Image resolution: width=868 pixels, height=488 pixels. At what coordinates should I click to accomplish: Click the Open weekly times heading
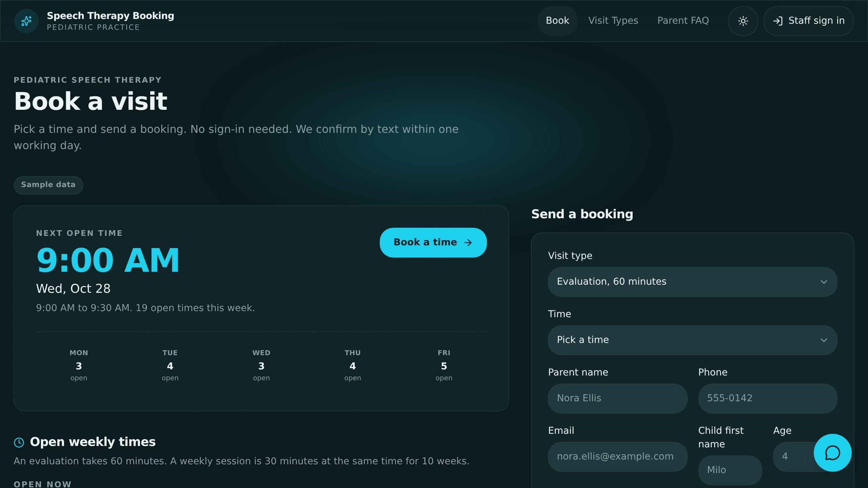pos(93,442)
